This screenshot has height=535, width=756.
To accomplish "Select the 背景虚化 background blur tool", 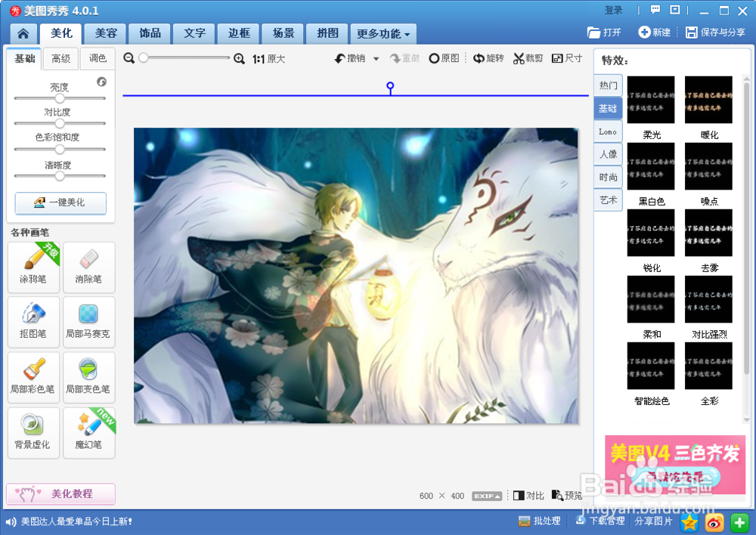I will [x=33, y=433].
